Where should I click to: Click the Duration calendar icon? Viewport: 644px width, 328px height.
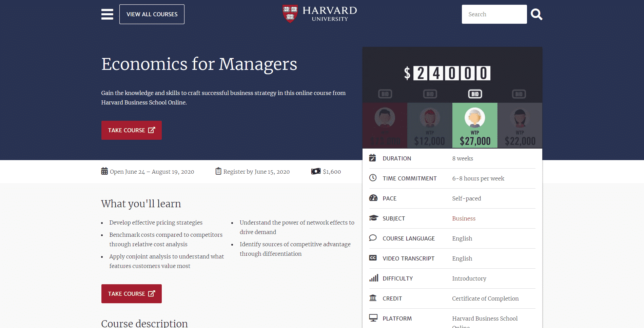373,158
